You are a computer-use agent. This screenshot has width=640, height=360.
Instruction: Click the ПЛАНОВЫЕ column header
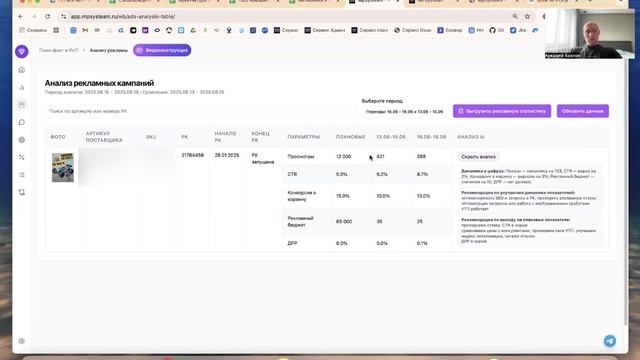(351, 137)
